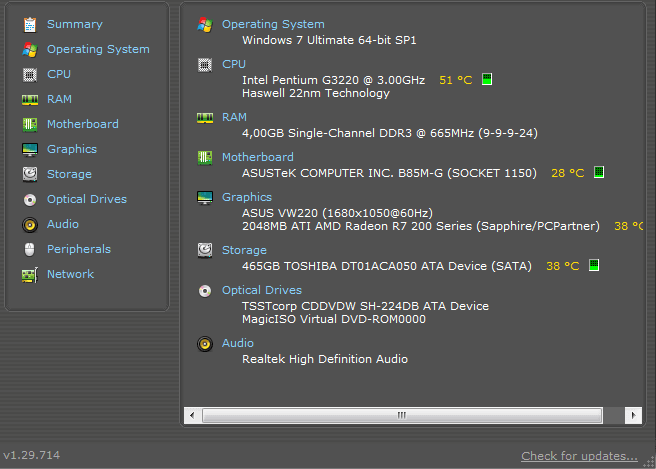Click the Storage drive icon in sidebar
The width and height of the screenshot is (656, 469).
(29, 174)
